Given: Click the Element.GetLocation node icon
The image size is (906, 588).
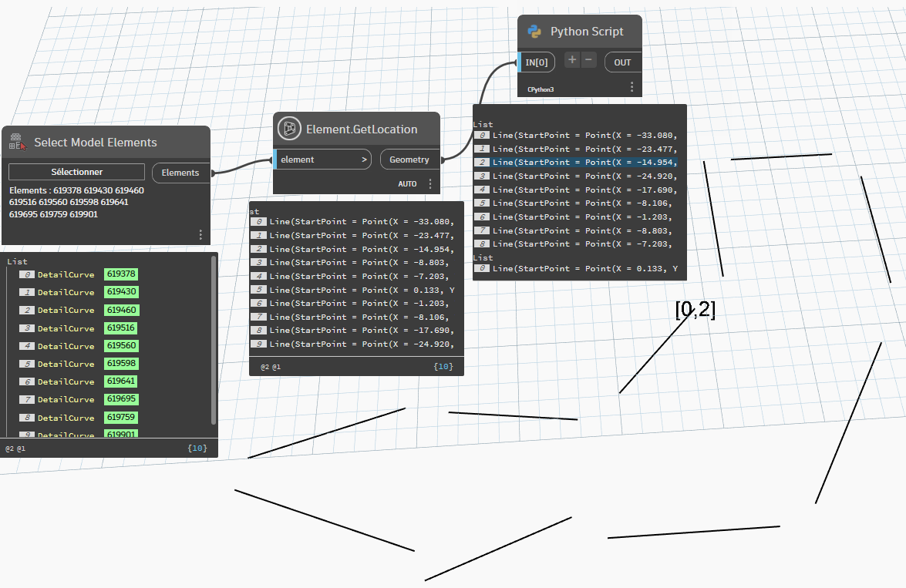Looking at the screenshot, I should pos(289,129).
